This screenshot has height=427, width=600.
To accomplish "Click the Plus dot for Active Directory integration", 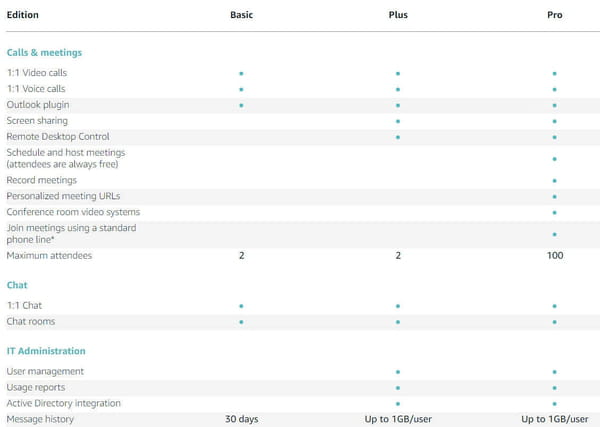I will (398, 404).
